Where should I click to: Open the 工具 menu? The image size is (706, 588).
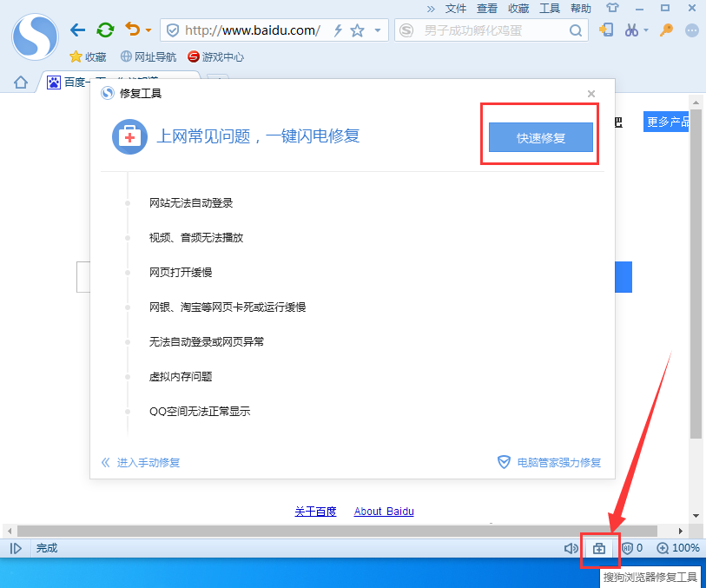(550, 9)
